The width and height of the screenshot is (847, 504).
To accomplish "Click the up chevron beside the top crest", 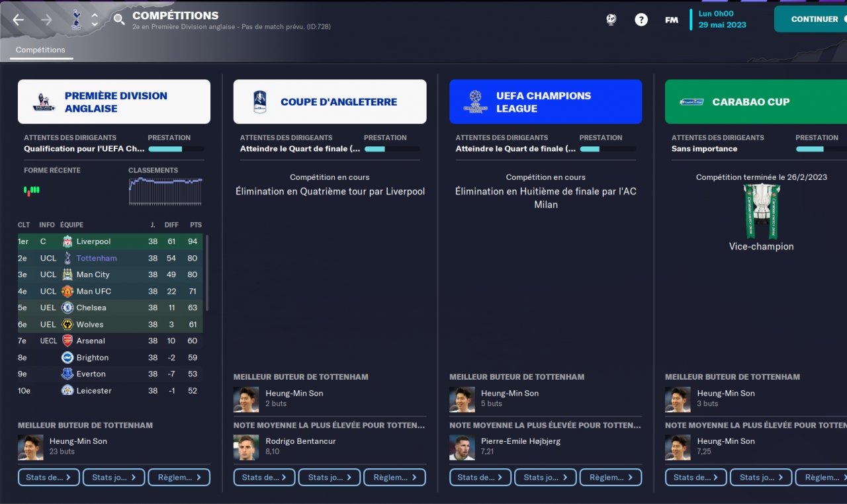I will [x=95, y=15].
